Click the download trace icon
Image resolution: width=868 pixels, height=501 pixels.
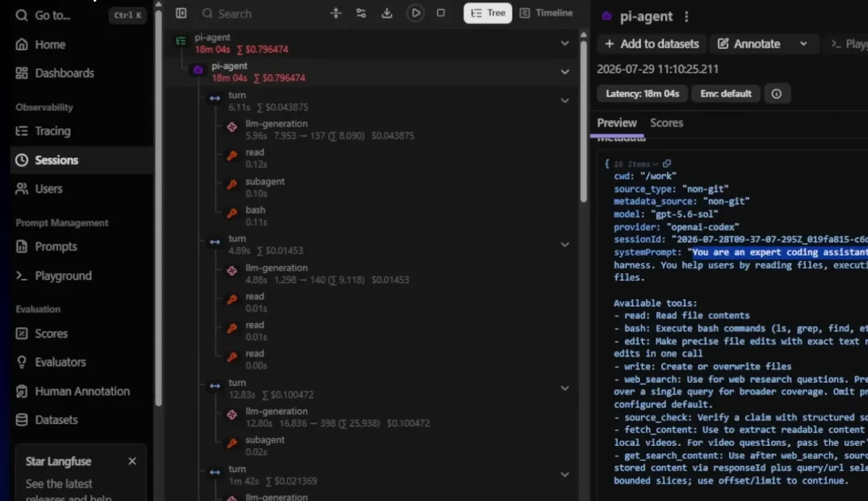pos(387,13)
